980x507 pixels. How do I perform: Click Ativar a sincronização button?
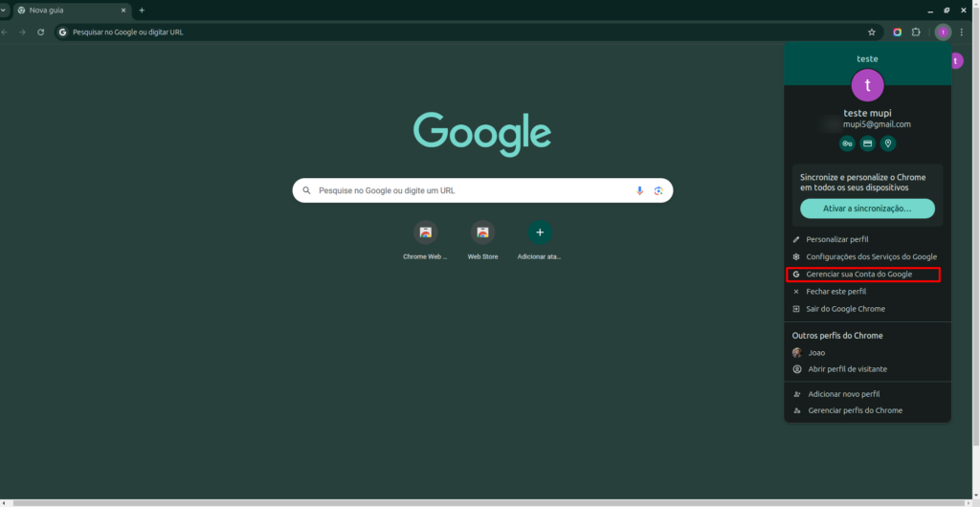coord(867,209)
